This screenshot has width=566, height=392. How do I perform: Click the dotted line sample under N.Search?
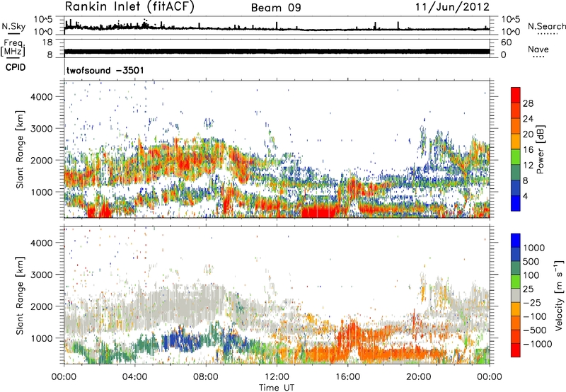click(547, 34)
